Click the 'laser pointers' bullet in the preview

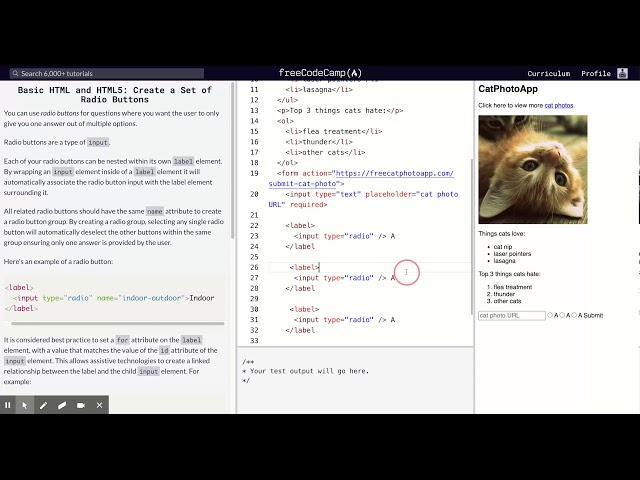pyautogui.click(x=512, y=253)
